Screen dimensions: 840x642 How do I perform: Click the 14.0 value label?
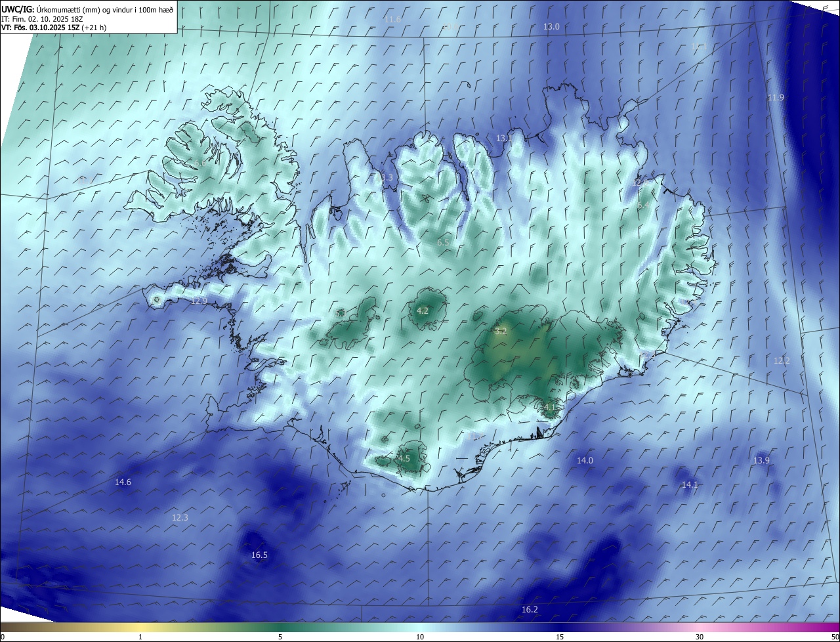click(x=585, y=461)
